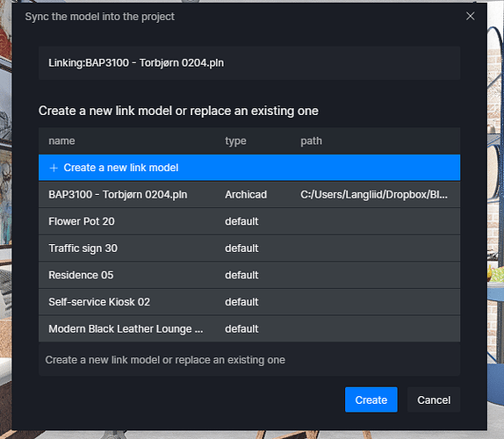The height and width of the screenshot is (439, 504).
Task: Click the C:/Users/Langliid/Dropbox path cell
Action: tap(374, 194)
